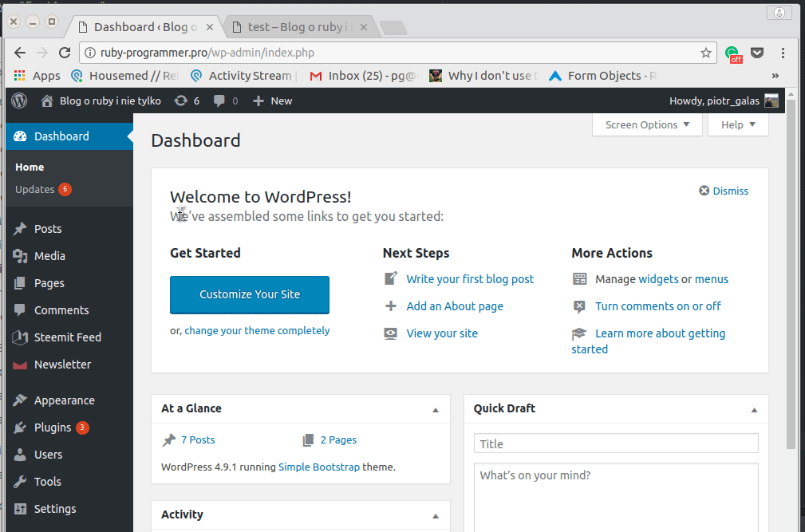
Task: Expand the Screen Options dropdown
Action: tap(647, 124)
